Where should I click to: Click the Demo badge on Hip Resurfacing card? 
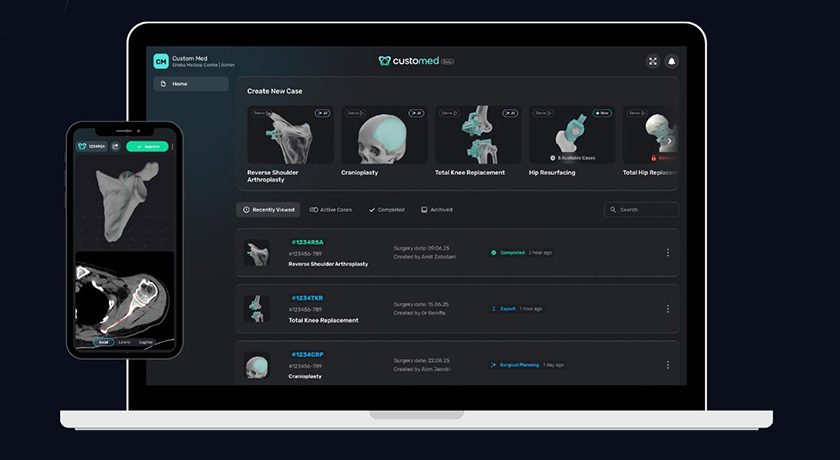point(543,113)
